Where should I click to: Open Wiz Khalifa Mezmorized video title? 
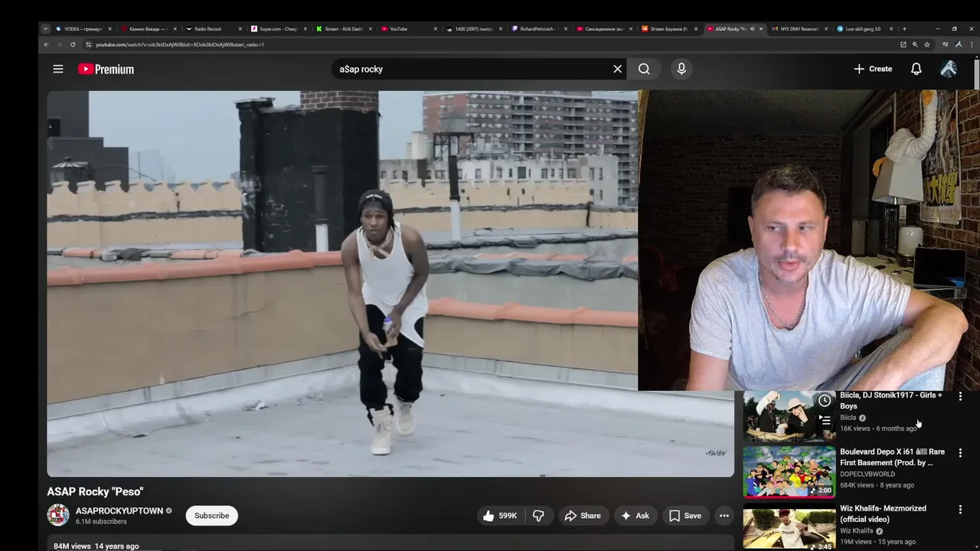point(883,514)
